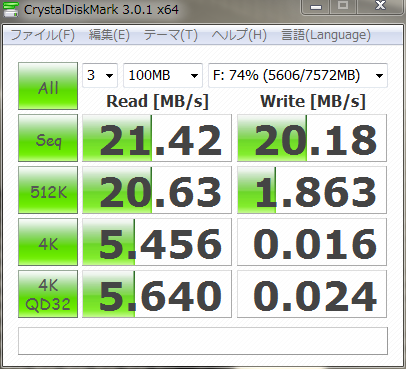
Task: Open the 言語(Language) menu
Action: coord(326,35)
